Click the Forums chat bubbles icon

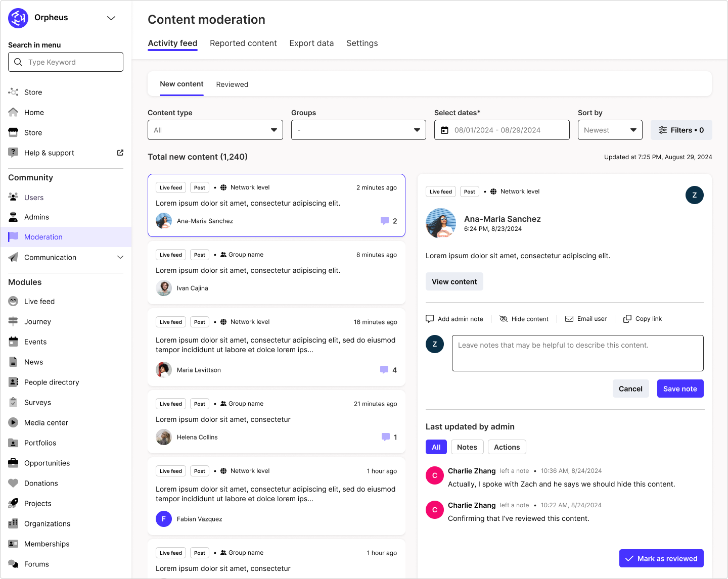click(13, 564)
